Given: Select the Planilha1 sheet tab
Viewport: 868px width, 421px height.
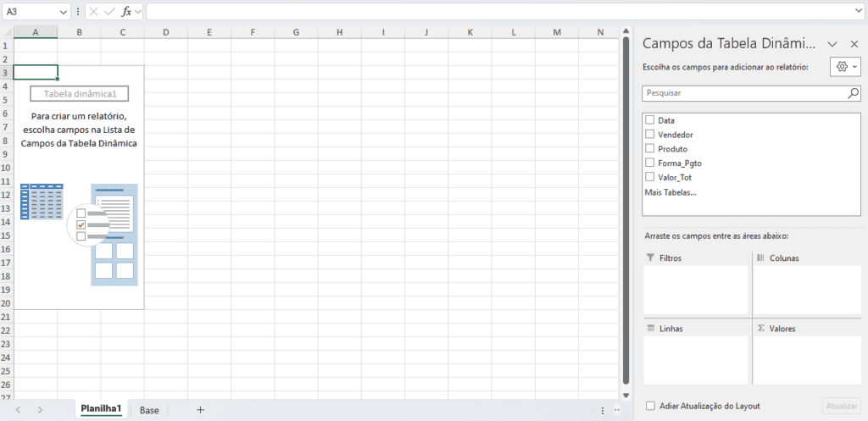Looking at the screenshot, I should pos(101,409).
